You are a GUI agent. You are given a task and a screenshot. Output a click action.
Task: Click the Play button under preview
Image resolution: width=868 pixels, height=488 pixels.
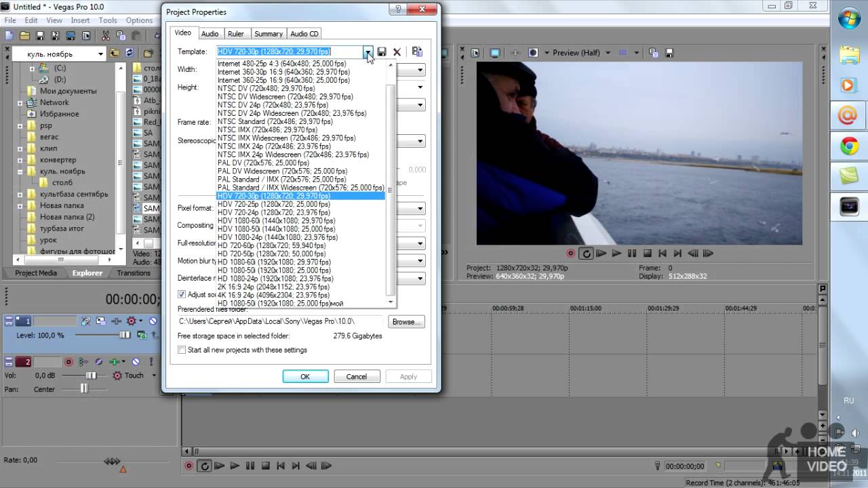pyautogui.click(x=616, y=253)
